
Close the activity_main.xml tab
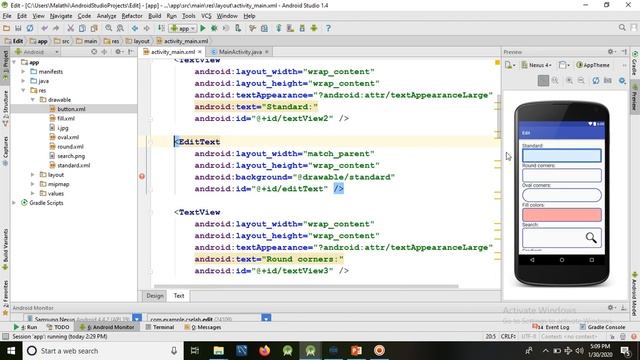pyautogui.click(x=200, y=52)
